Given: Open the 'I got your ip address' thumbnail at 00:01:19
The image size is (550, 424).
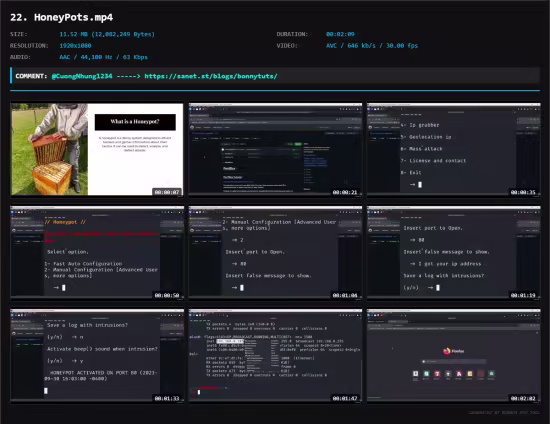Looking at the screenshot, I should click(454, 253).
